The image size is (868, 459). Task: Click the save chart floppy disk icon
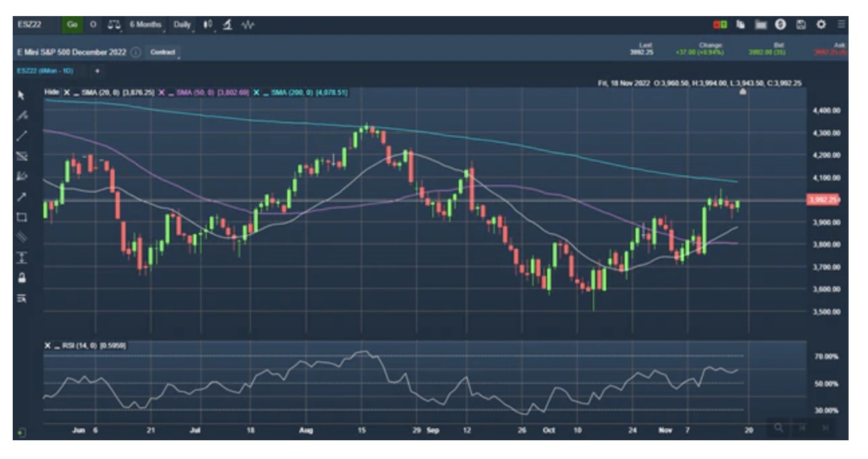(x=800, y=25)
